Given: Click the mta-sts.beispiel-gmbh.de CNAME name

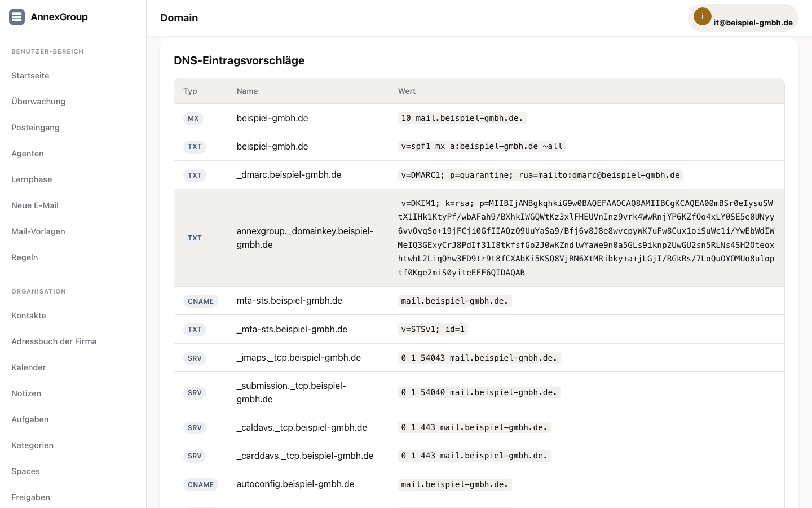Looking at the screenshot, I should point(289,300).
